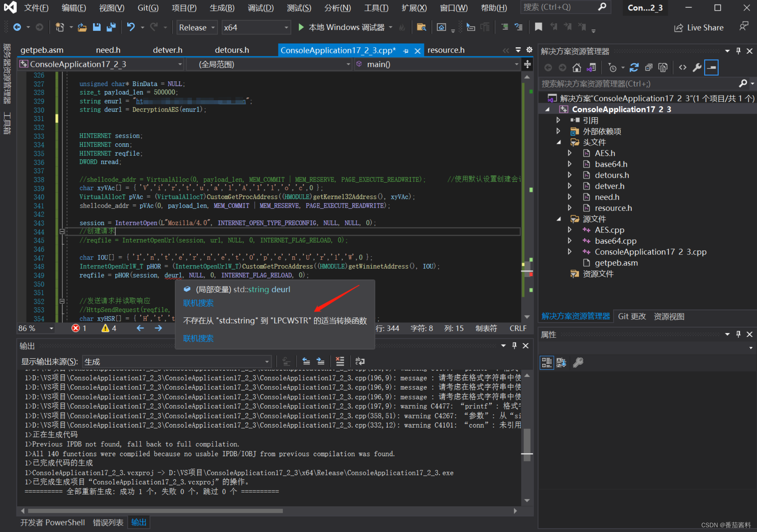Viewport: 757px width, 532px height.
Task: Click Solution Explorer search field
Action: coord(638,84)
